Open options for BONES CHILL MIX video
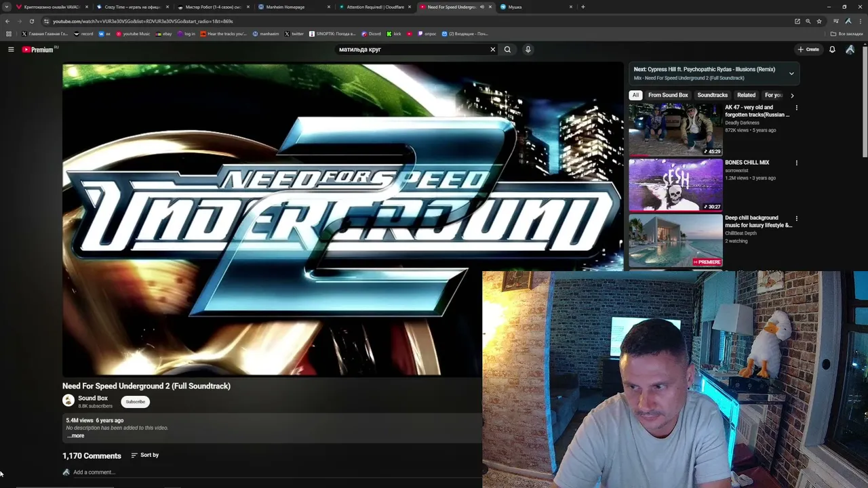Image resolution: width=868 pixels, height=488 pixels. point(796,163)
